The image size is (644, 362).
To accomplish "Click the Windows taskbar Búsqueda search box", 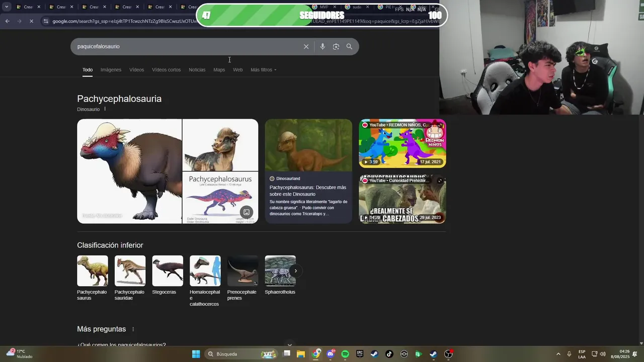I will tap(242, 354).
